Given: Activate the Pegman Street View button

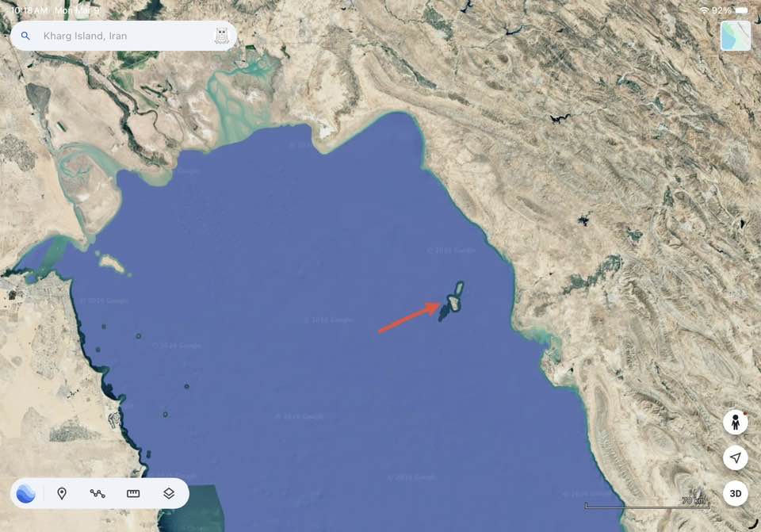Looking at the screenshot, I should 736,422.
